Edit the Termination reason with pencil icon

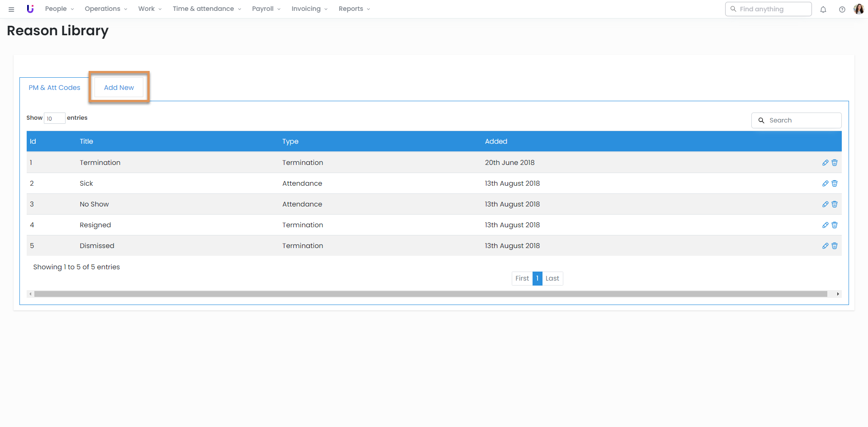(825, 163)
